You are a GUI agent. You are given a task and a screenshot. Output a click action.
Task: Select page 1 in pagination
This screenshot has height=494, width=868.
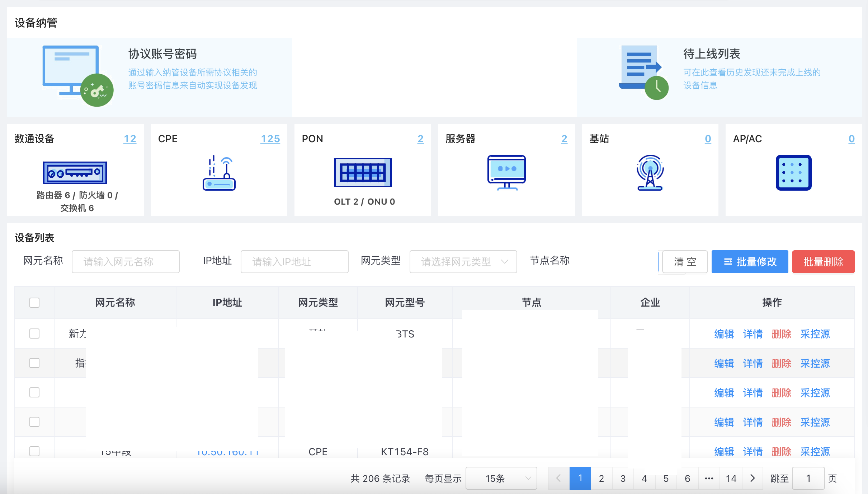[580, 478]
